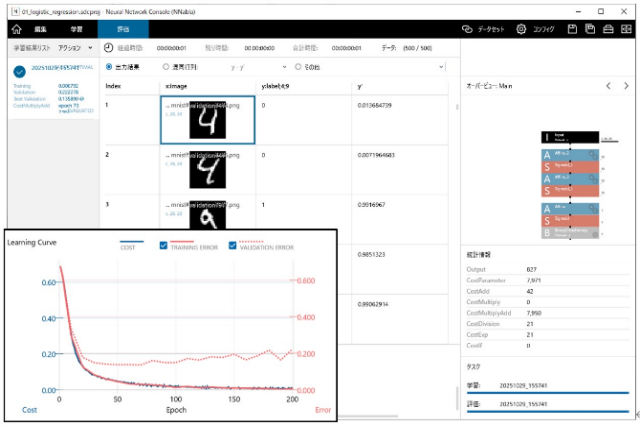Select the 出力結果 radio button
This screenshot has width=640, height=425.
110,67
